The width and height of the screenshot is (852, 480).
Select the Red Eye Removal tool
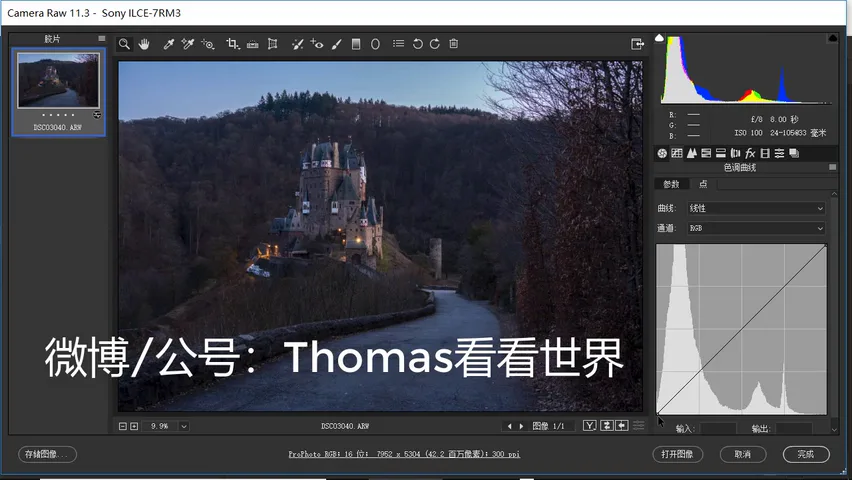coord(317,44)
